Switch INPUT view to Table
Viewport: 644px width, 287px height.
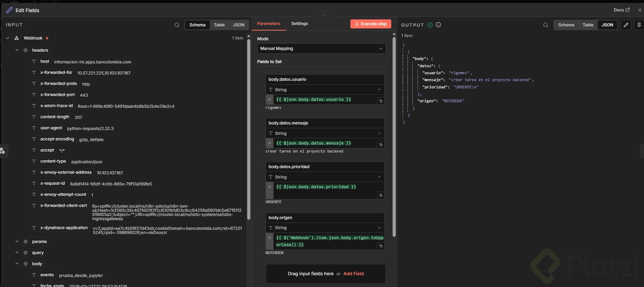click(x=219, y=25)
